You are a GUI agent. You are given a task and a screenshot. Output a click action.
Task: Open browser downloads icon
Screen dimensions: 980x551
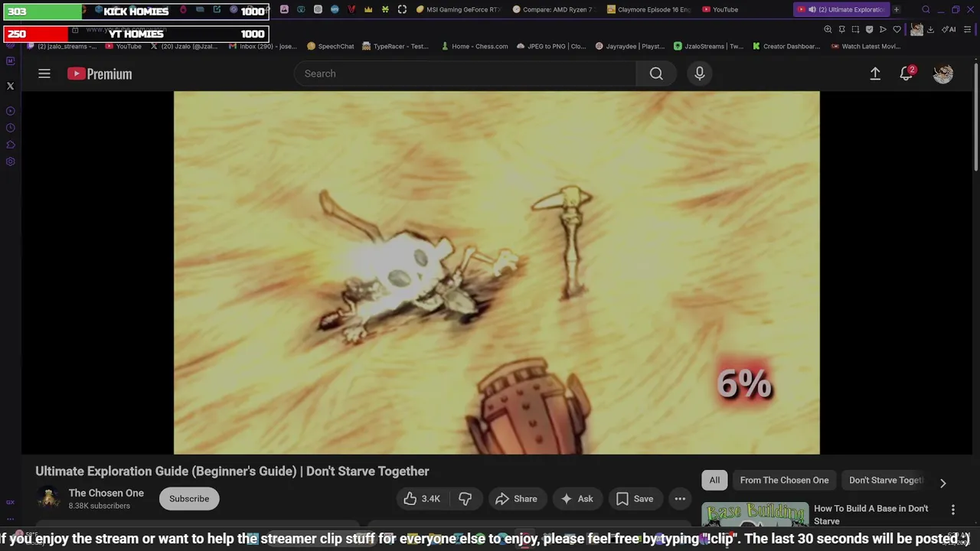(930, 29)
